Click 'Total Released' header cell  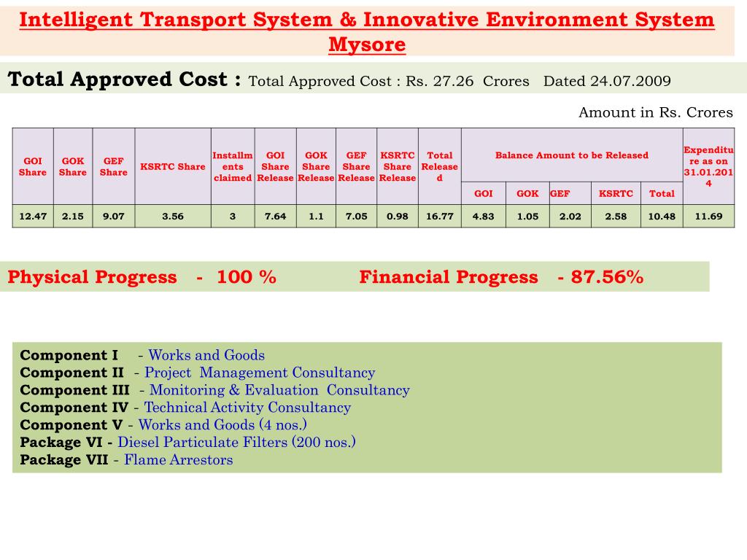pyautogui.click(x=440, y=167)
